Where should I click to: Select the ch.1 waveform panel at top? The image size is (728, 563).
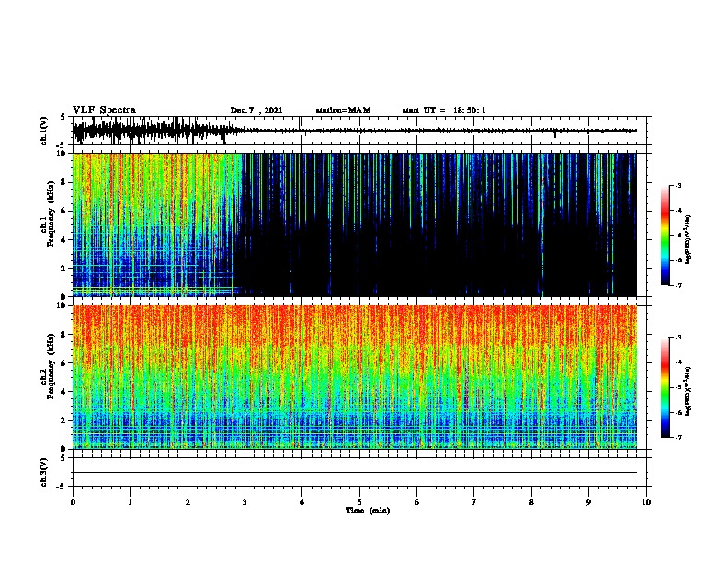[359, 131]
